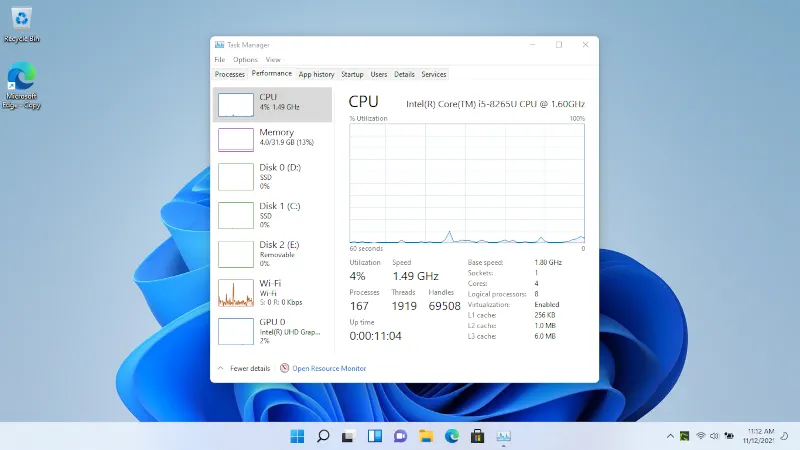Click the 4% utilization value

357,276
